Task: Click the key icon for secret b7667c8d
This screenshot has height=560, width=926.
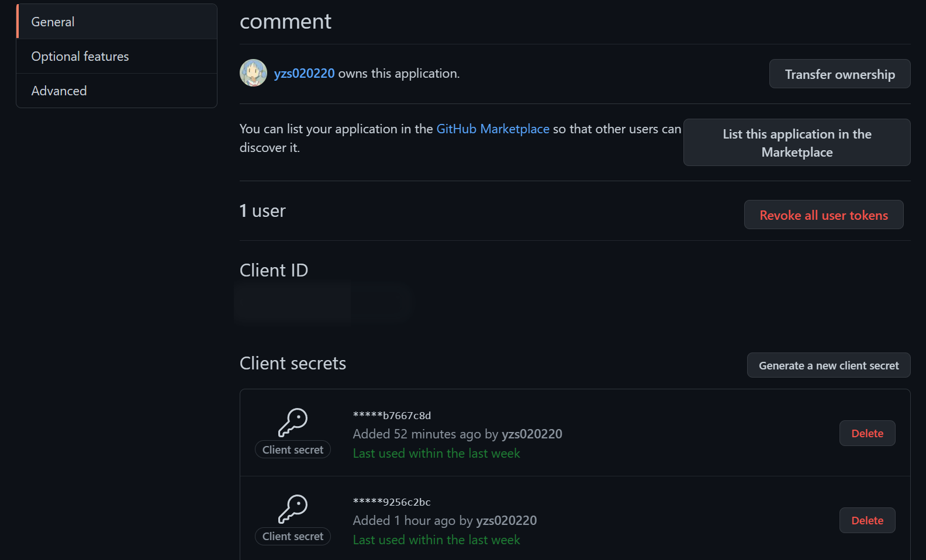Action: (x=293, y=422)
